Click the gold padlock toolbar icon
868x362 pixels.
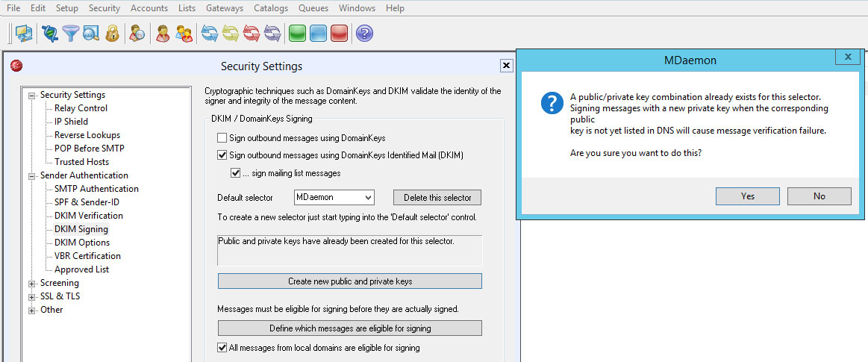(111, 34)
